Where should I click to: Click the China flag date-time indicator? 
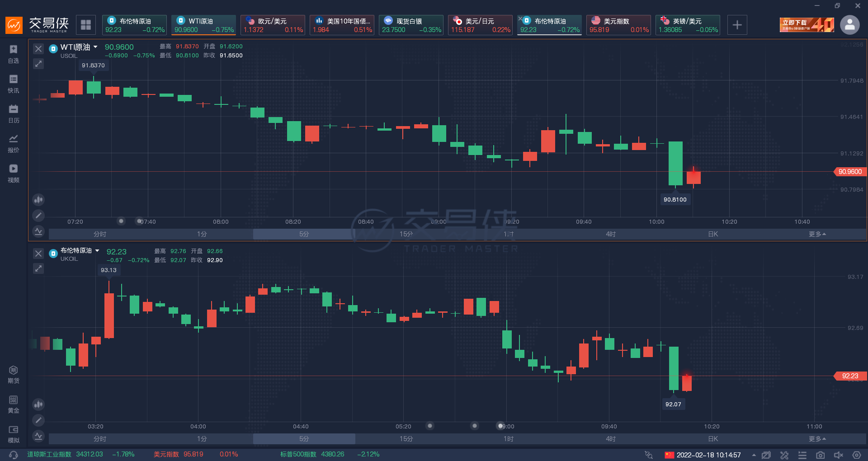(703, 455)
